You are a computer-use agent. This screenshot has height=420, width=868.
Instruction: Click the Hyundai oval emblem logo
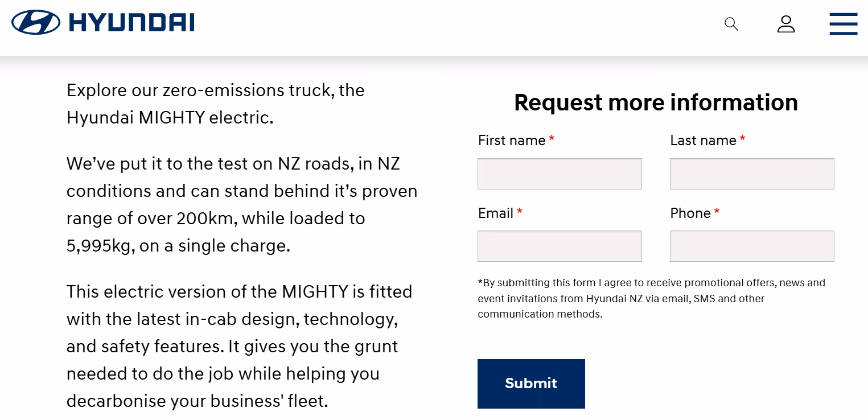point(35,23)
